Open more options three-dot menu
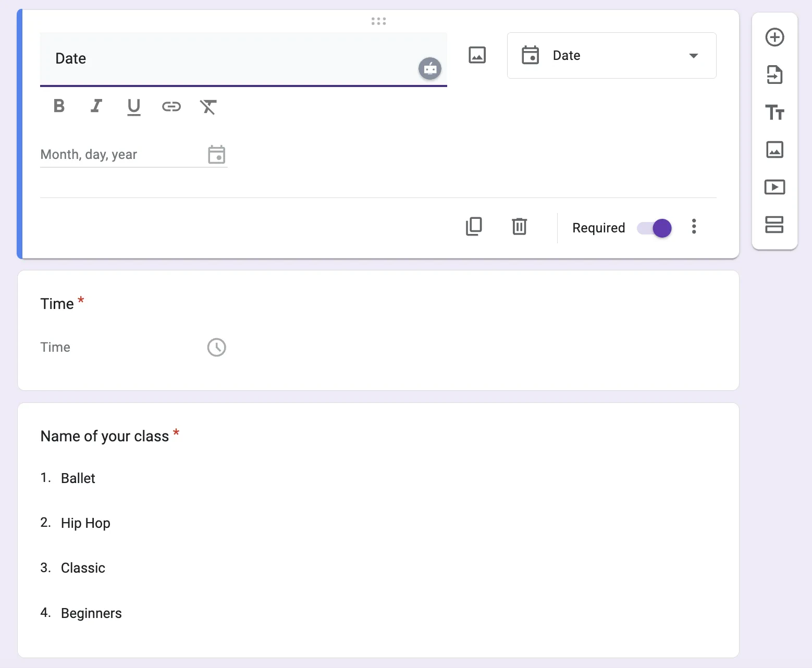 tap(694, 226)
